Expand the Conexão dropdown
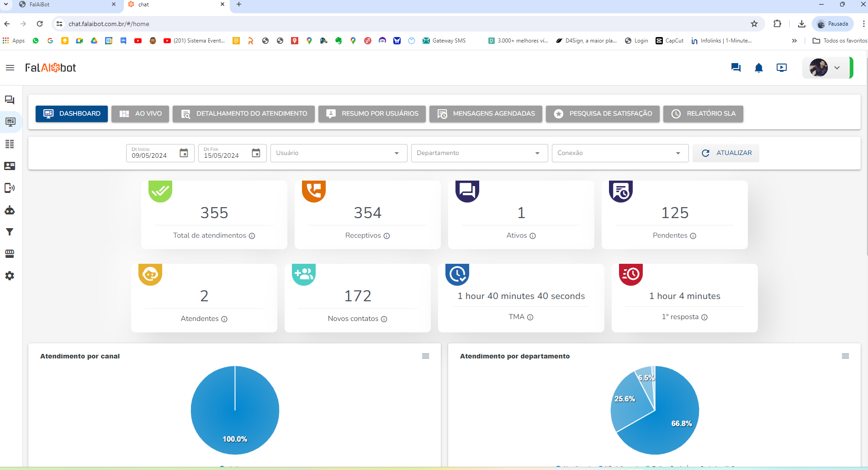 620,153
